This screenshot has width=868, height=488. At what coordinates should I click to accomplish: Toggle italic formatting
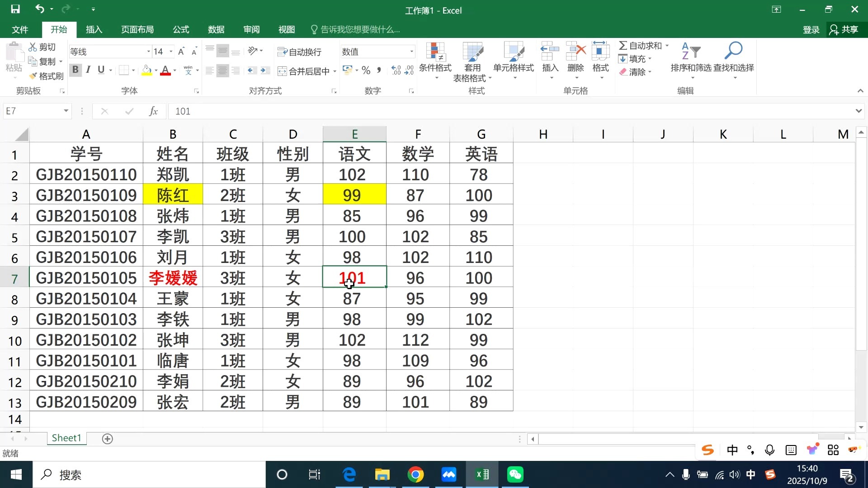click(x=88, y=70)
